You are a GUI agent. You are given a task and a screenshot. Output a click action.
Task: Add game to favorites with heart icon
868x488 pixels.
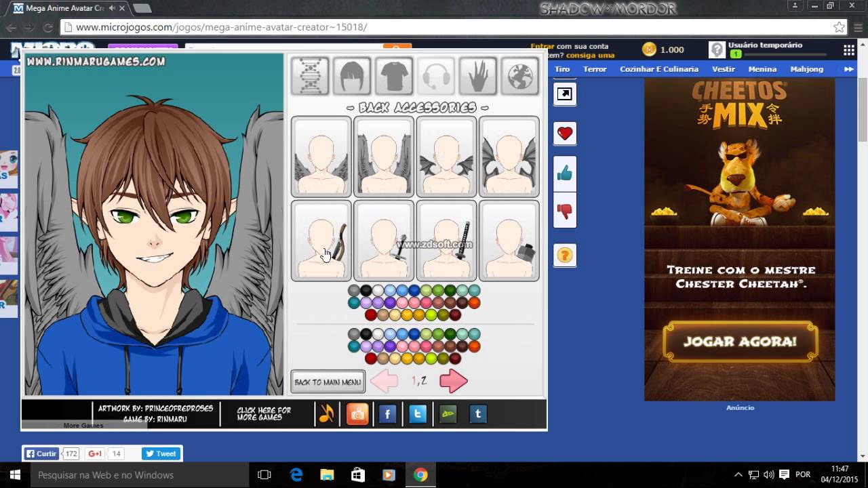click(565, 134)
